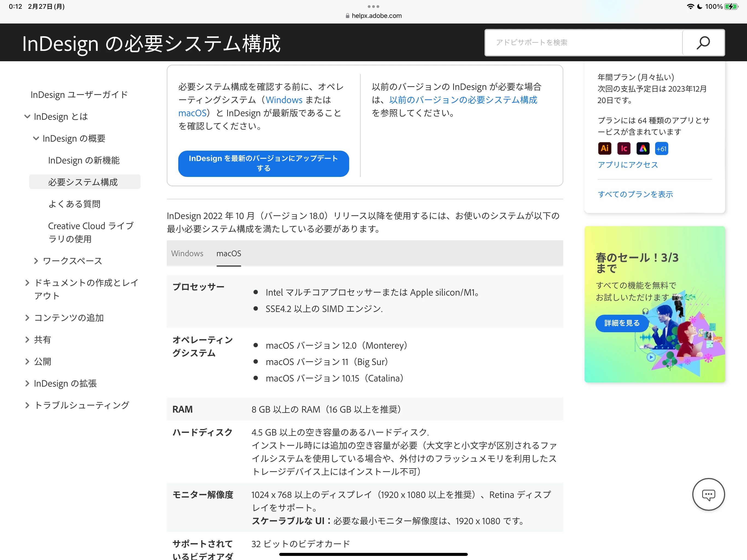
Task: Click the update InDesign to latest version button
Action: coord(263,164)
